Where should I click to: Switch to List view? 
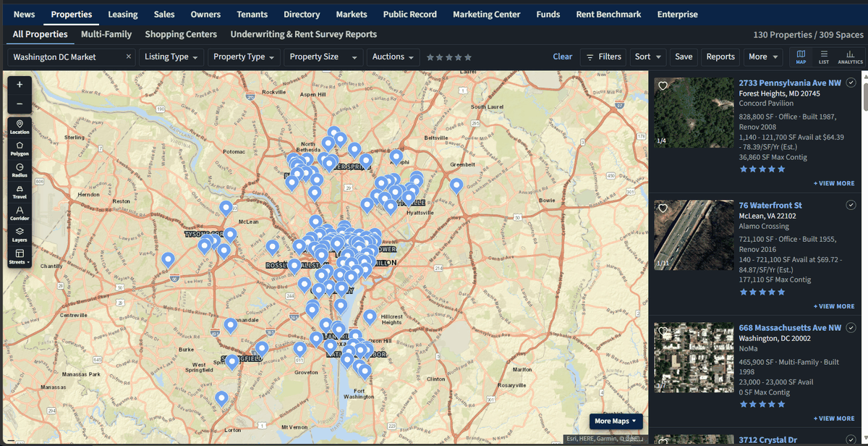pos(824,56)
